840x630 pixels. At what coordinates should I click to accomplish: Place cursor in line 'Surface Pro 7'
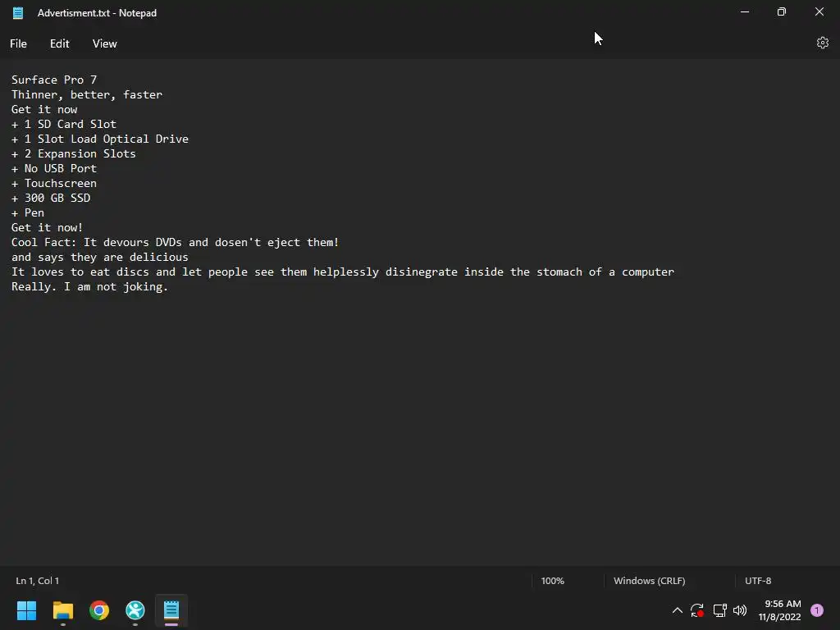pyautogui.click(x=54, y=80)
